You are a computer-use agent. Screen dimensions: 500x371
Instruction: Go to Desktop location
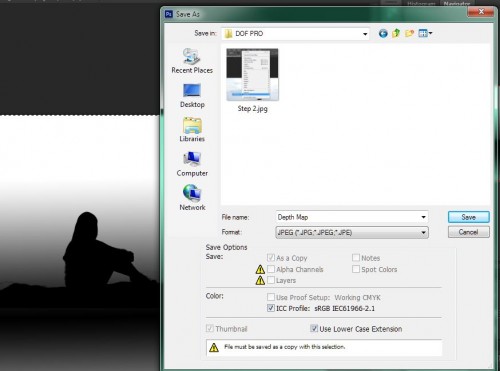tap(192, 96)
